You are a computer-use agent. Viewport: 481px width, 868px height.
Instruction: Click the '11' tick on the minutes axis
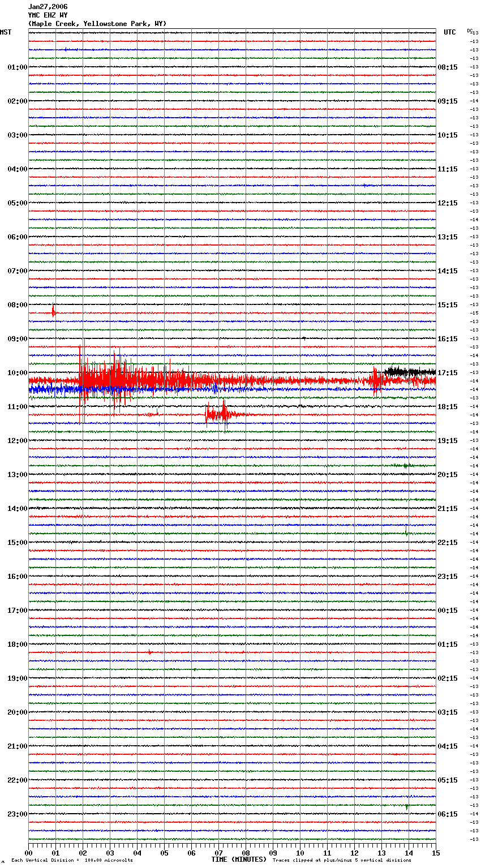tap(328, 853)
